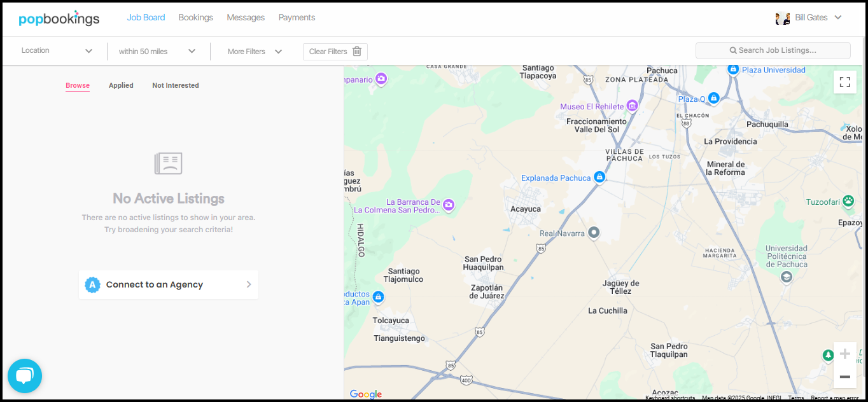868x402 pixels.
Task: Click Report a map error link
Action: [x=835, y=398]
